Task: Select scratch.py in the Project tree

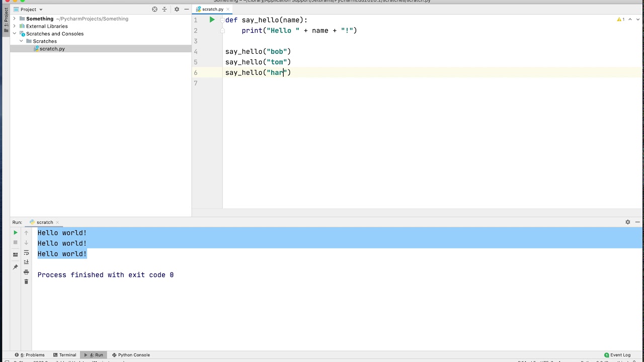Action: click(x=101, y=49)
